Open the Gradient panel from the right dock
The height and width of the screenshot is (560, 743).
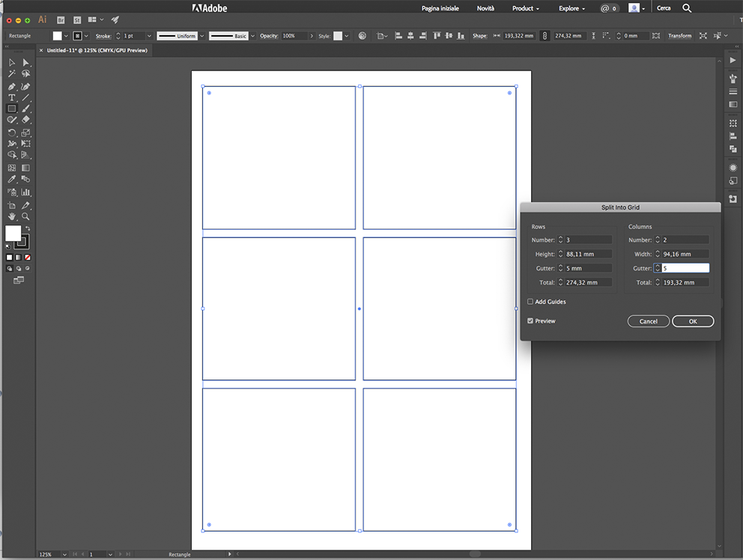pos(733,104)
